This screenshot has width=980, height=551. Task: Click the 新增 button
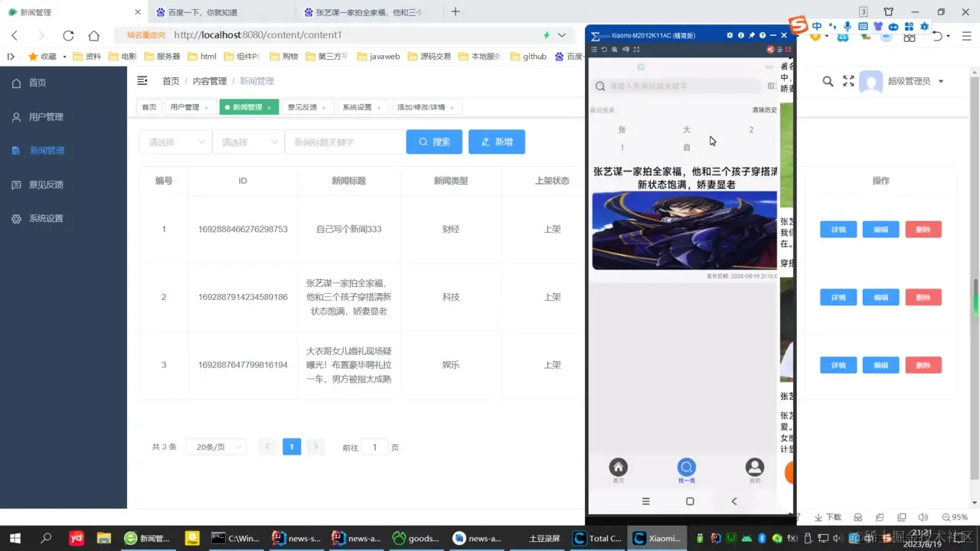coord(497,142)
